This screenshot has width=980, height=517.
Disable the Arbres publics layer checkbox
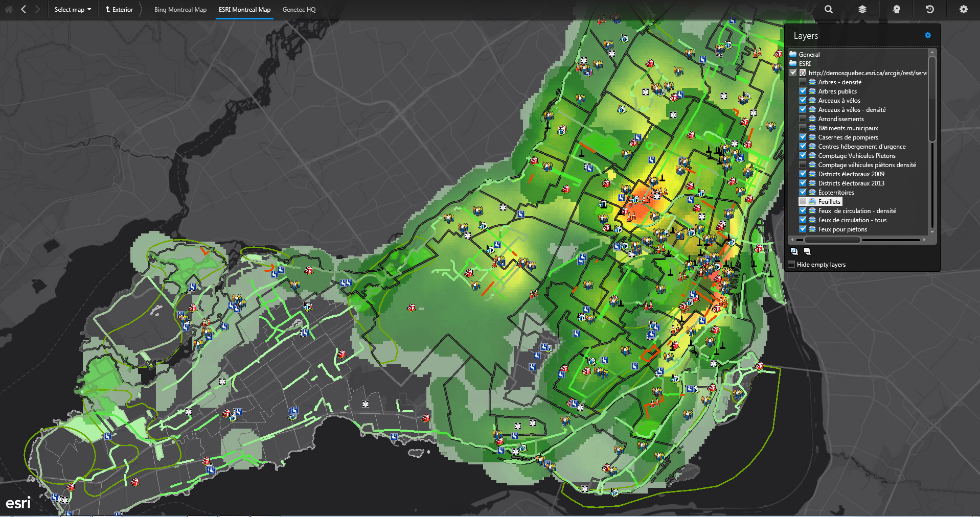pyautogui.click(x=803, y=91)
